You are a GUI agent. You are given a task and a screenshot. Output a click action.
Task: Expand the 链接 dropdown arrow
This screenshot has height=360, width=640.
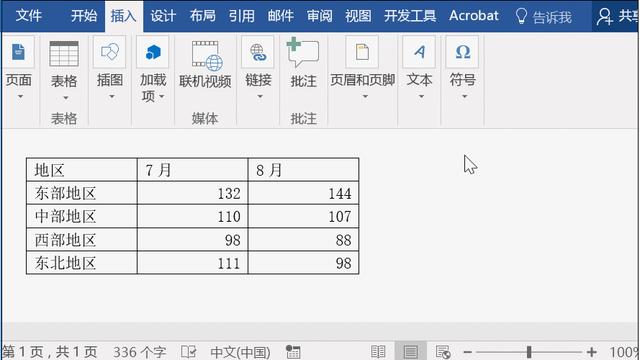click(260, 97)
